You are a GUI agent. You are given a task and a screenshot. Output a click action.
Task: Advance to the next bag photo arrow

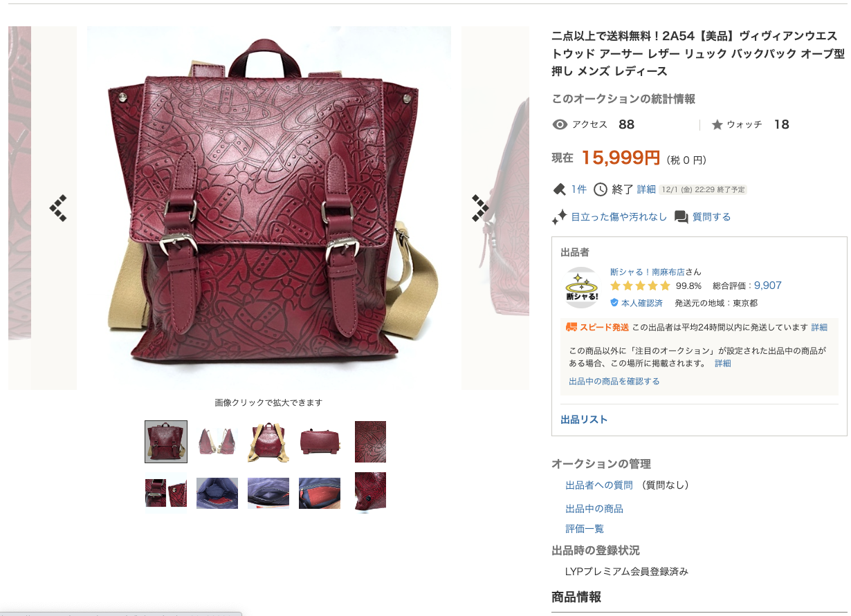pos(480,208)
